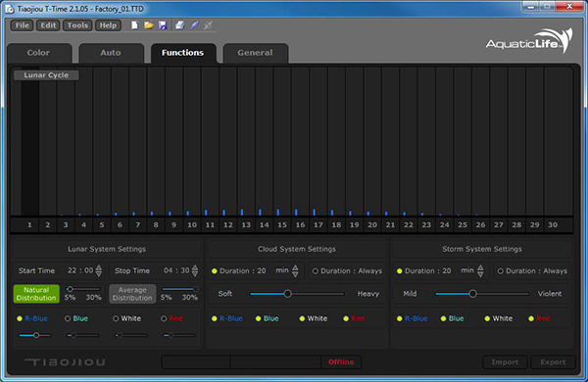
Task: Click the red Offline status indicator
Action: pyautogui.click(x=341, y=362)
